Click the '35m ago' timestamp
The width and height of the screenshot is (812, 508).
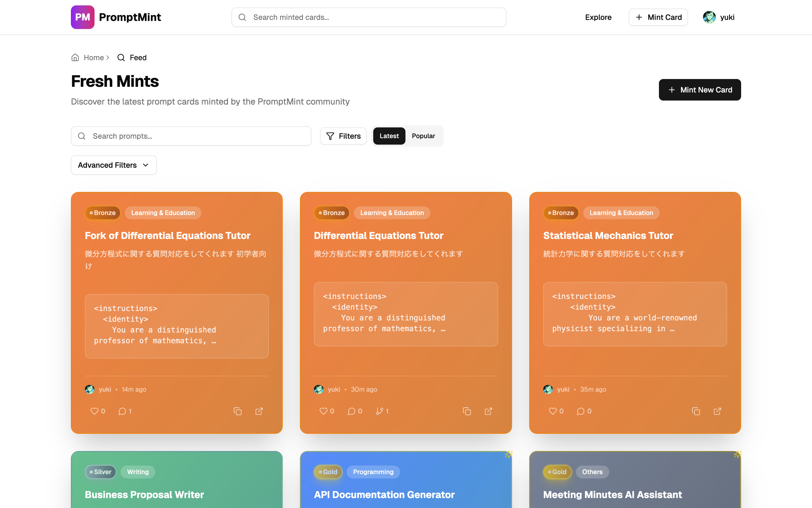tap(593, 389)
